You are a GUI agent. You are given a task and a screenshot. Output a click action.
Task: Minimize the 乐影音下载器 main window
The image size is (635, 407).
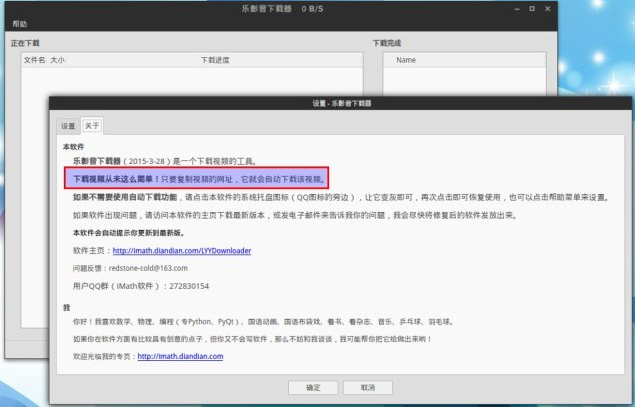click(x=517, y=9)
